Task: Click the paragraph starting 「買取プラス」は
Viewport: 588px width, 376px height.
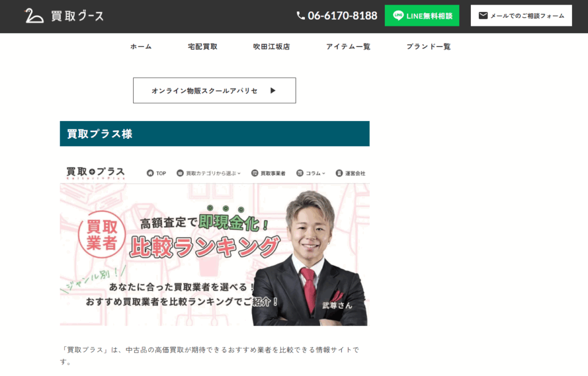Action: point(210,355)
